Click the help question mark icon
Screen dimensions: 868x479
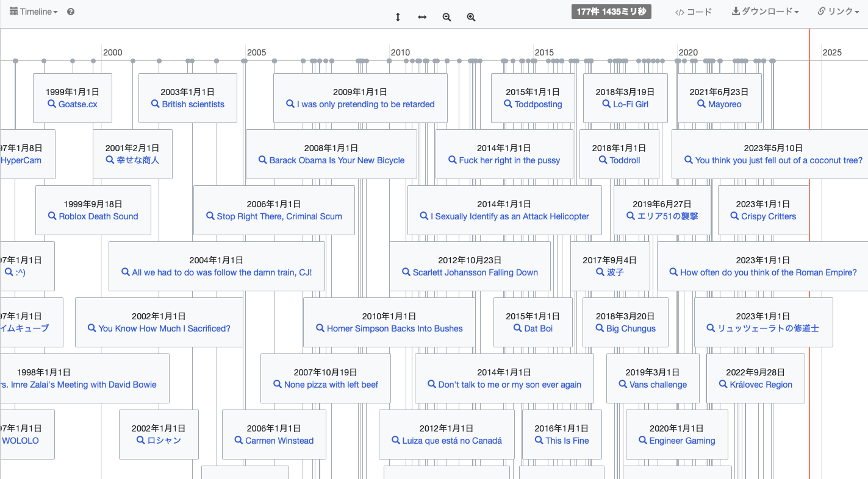(x=71, y=12)
